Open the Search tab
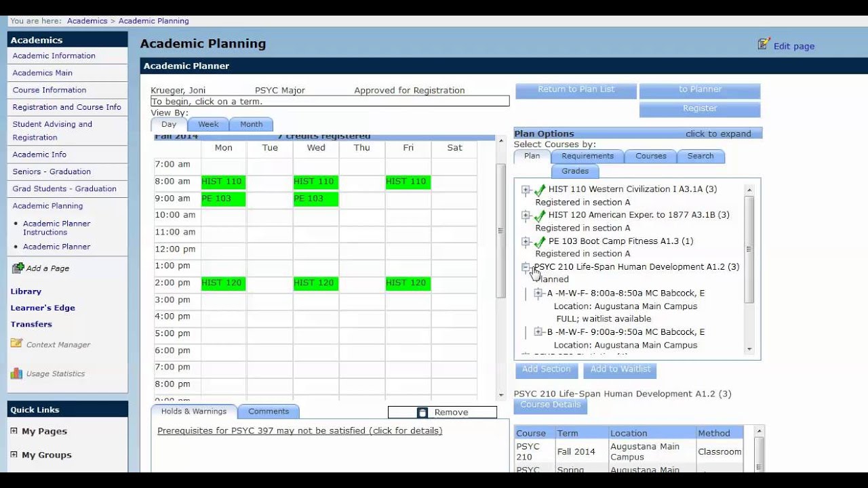The image size is (868, 488). tap(701, 156)
